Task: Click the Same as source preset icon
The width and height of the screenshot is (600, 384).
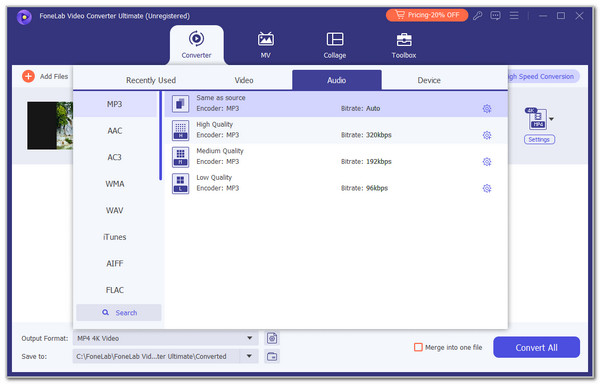Action: [x=180, y=104]
